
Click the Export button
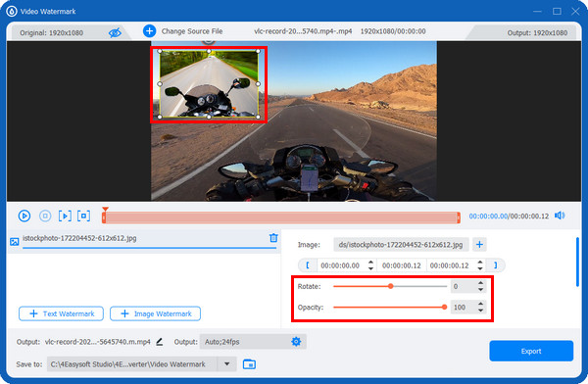click(x=531, y=351)
